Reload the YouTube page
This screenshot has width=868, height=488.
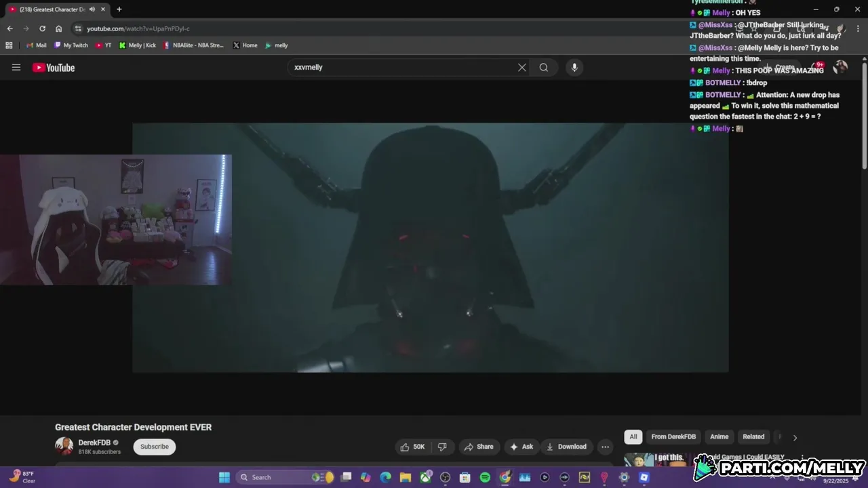(42, 28)
